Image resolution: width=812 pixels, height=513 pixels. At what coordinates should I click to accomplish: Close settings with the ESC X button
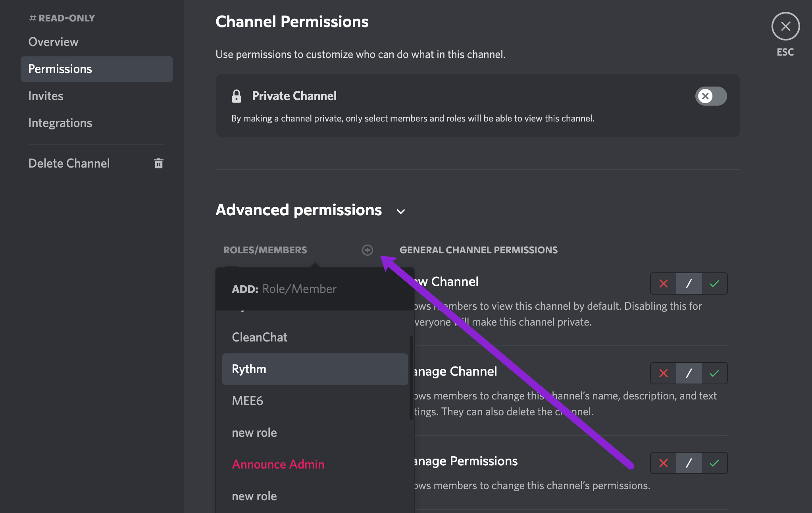(x=785, y=27)
